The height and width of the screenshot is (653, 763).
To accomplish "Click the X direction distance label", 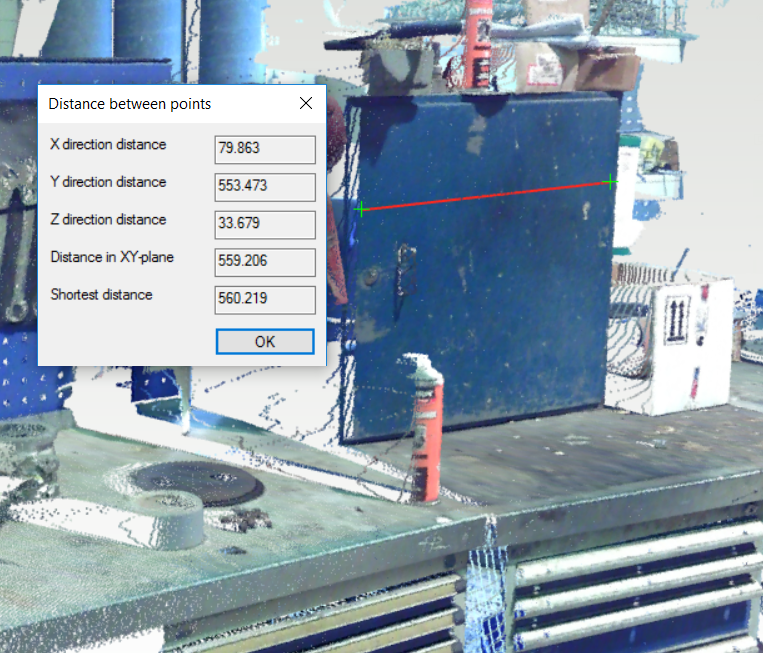I will (108, 145).
